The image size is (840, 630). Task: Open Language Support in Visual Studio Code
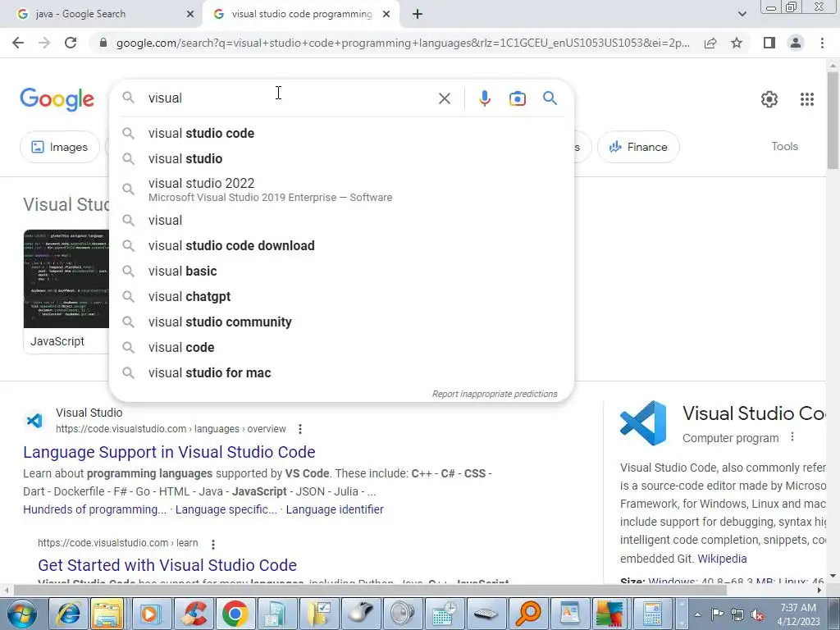(169, 452)
